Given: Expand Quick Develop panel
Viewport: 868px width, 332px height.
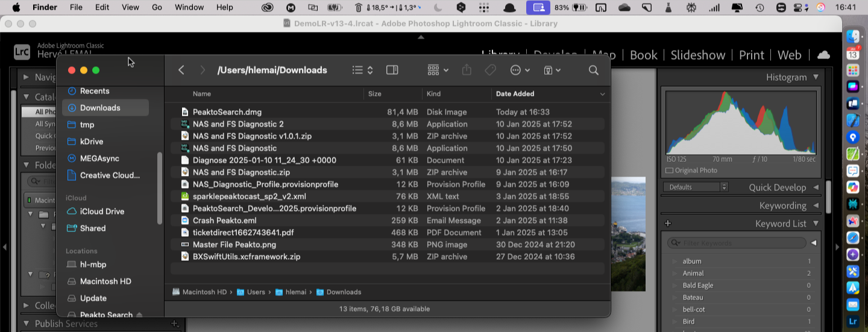Looking at the screenshot, I should 816,187.
